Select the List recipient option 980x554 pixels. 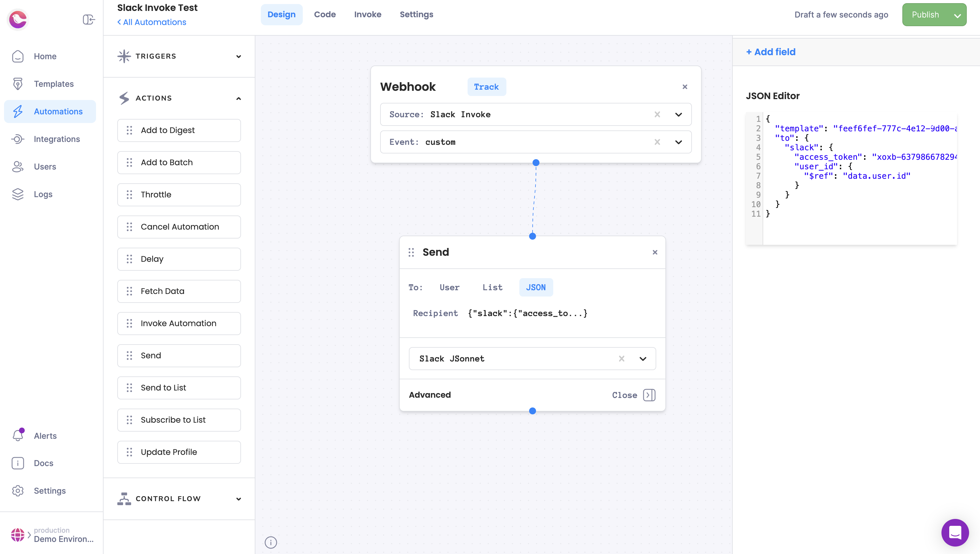(x=492, y=287)
